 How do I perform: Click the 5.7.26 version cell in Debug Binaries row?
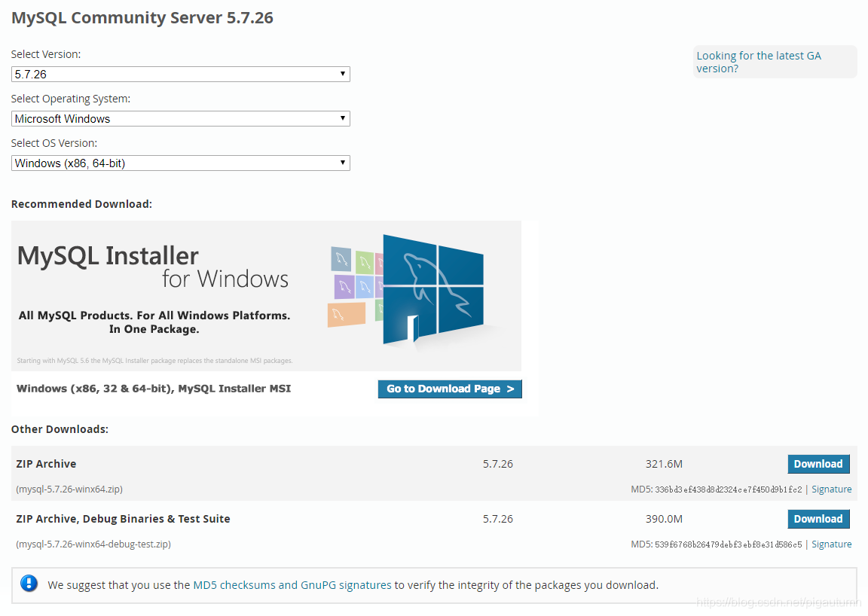click(x=497, y=519)
